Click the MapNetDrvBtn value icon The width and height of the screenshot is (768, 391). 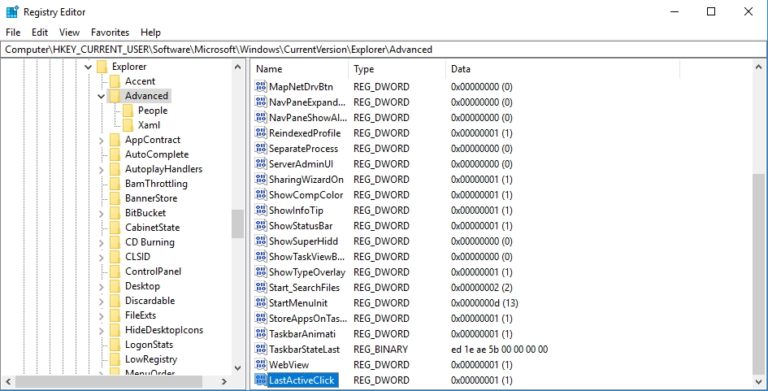click(261, 87)
